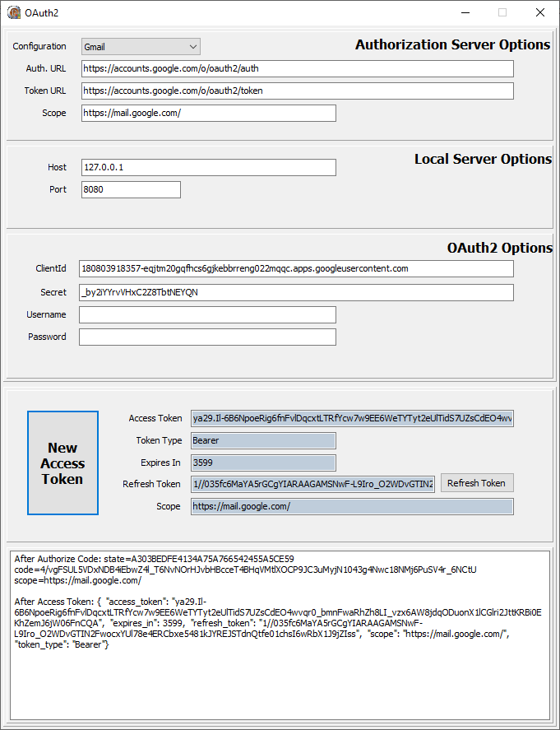Screen dimensions: 560x730
Task: Click the Host field showing 127.0.0.1
Action: pyautogui.click(x=209, y=168)
